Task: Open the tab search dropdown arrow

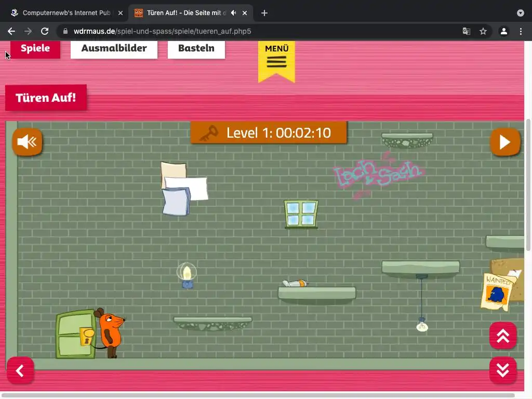Action: (x=521, y=13)
